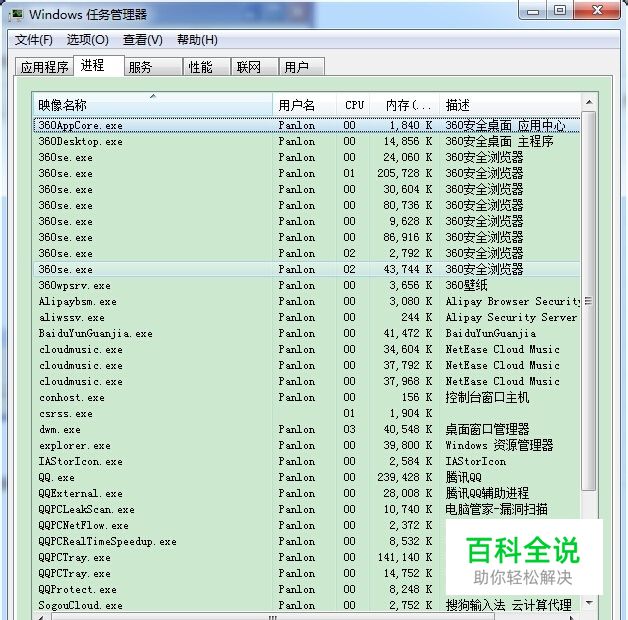Switch to the 用户 tab

point(302,66)
